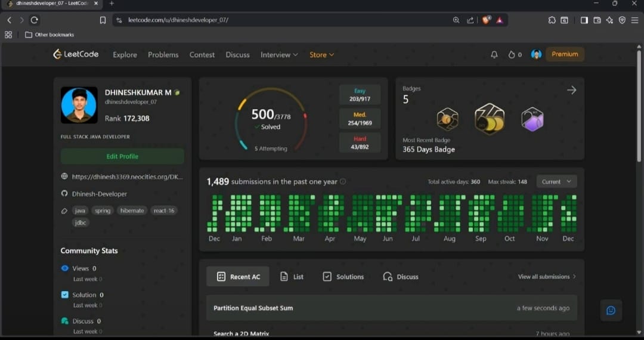Click the 500 solved progress ring
The width and height of the screenshot is (644, 340).
(271, 119)
